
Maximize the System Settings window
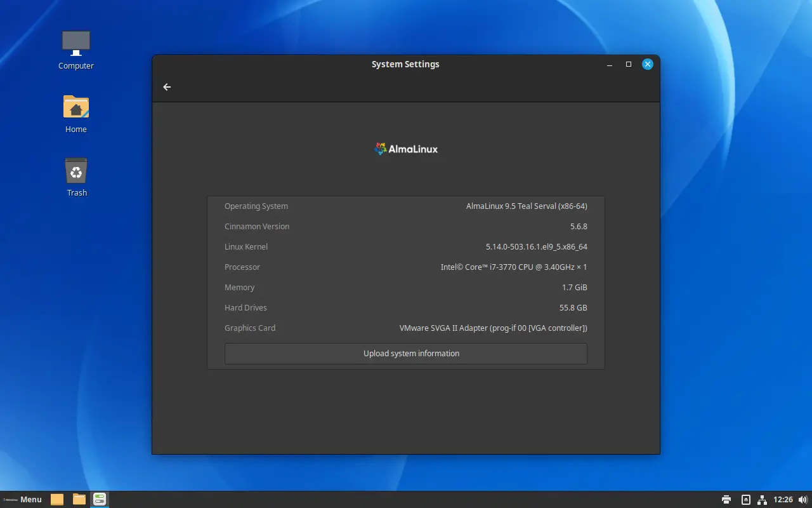pyautogui.click(x=629, y=64)
